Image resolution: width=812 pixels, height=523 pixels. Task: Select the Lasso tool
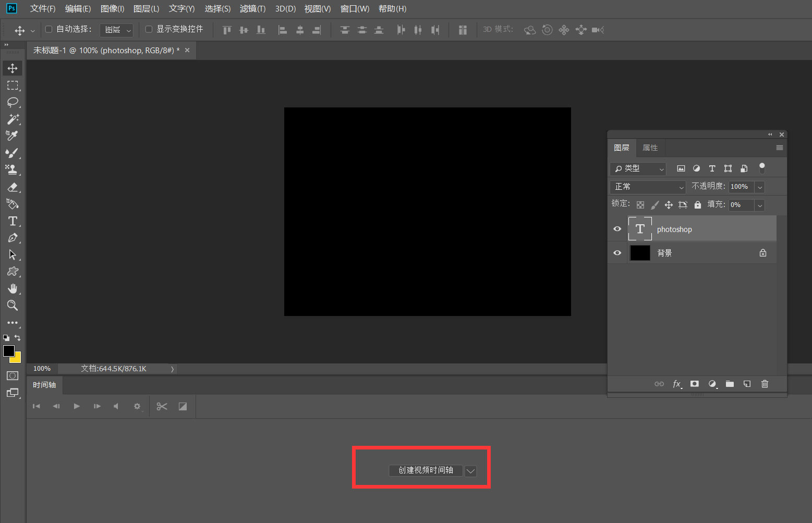tap(13, 102)
